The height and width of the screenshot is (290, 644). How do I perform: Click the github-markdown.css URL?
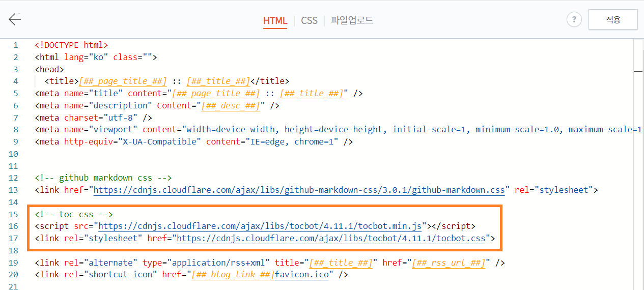tap(299, 190)
